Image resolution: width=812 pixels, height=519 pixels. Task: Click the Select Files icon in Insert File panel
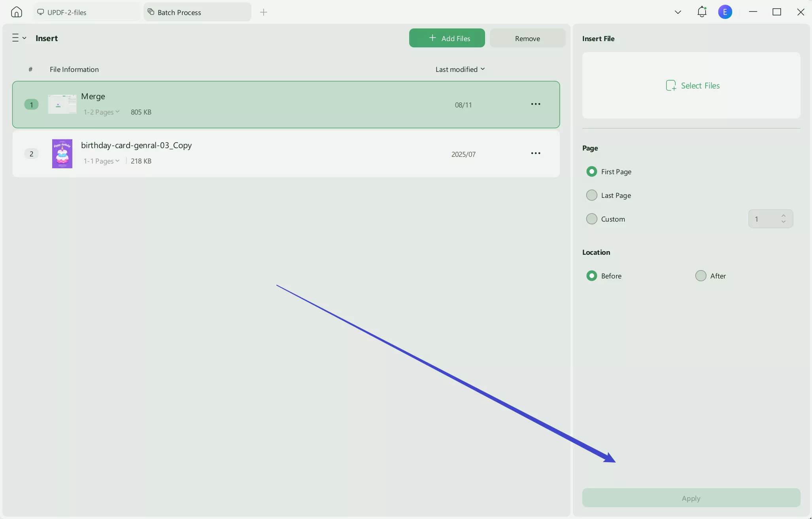point(670,85)
